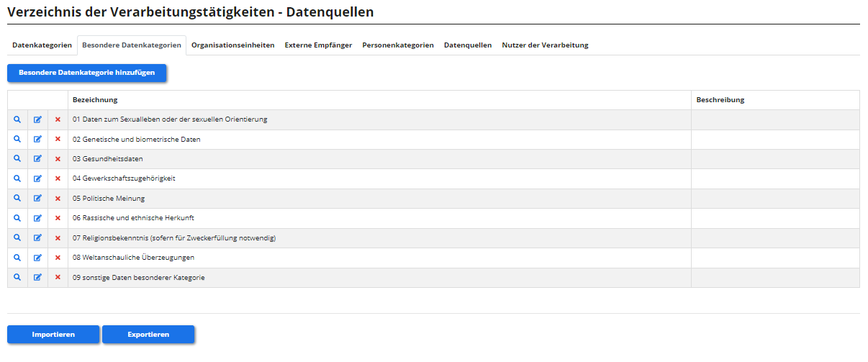Image resolution: width=868 pixels, height=362 pixels.
Task: Open the Nutzer der Verarbeitung tab
Action: [545, 45]
